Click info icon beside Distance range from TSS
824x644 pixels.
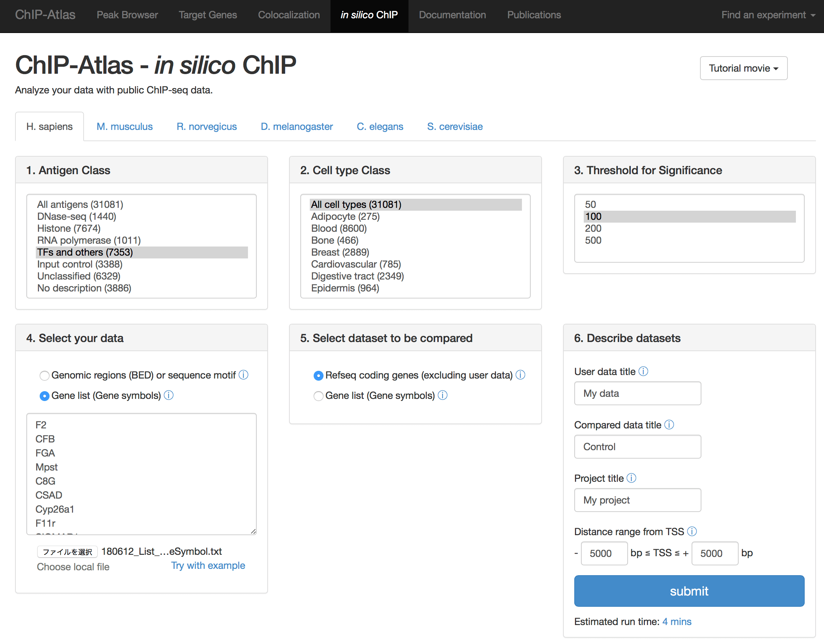click(x=692, y=531)
